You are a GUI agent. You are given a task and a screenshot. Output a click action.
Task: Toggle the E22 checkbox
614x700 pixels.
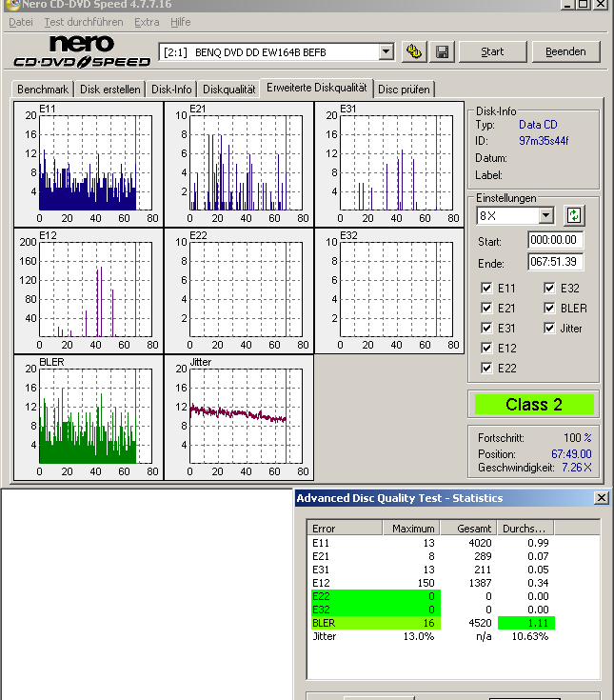(487, 369)
